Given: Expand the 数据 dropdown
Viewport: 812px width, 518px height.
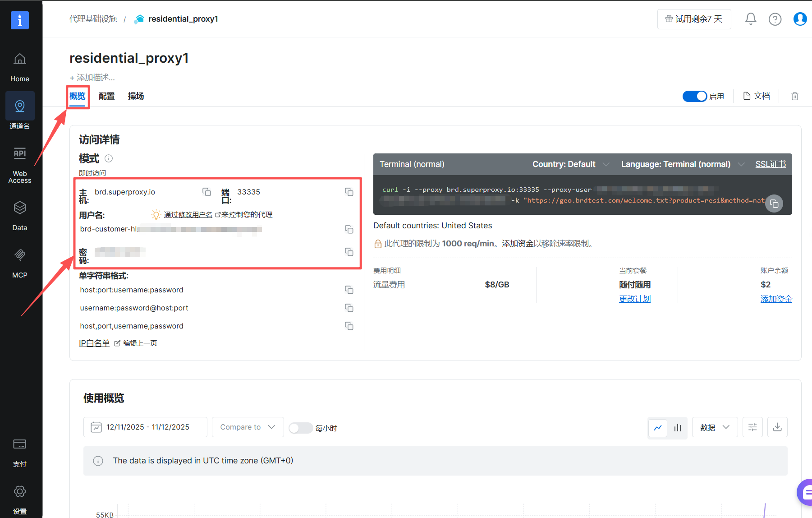Looking at the screenshot, I should tap(714, 427).
